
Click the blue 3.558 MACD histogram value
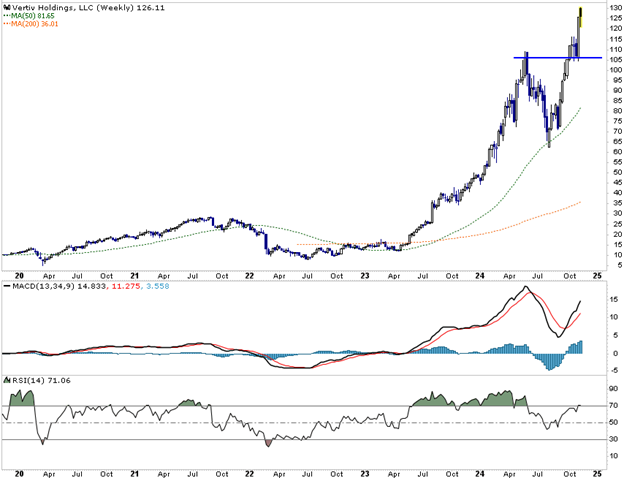tap(157, 286)
